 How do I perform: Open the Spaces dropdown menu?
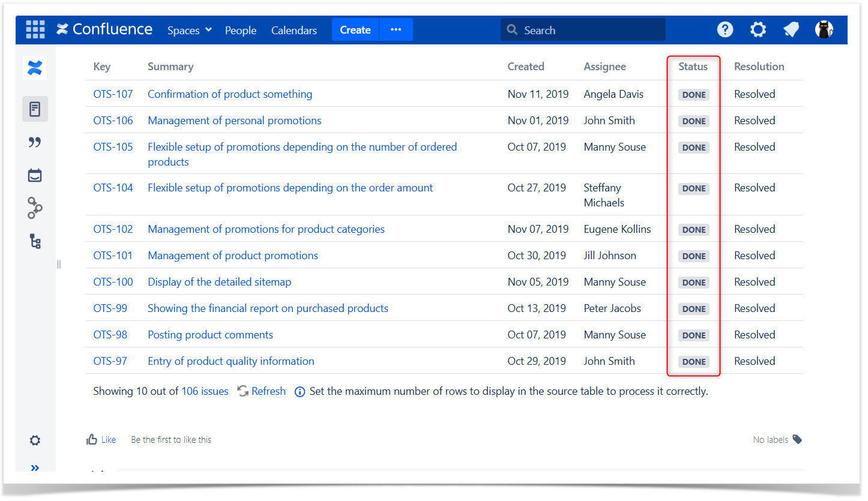pos(190,30)
